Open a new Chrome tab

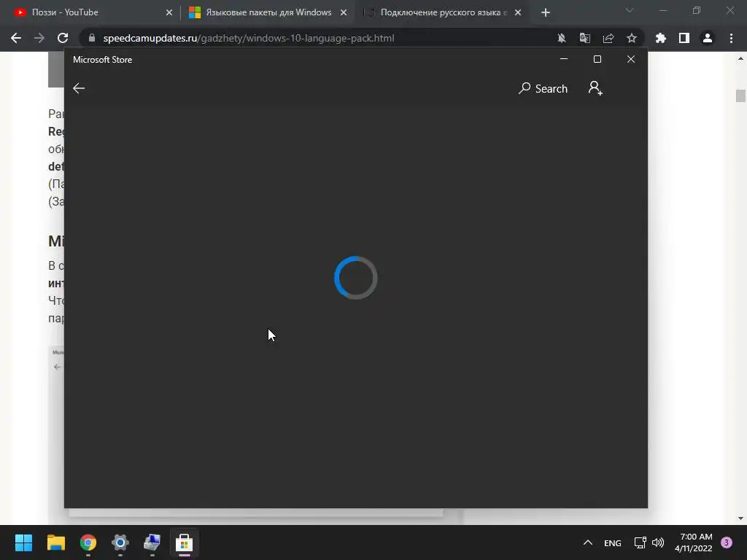(546, 12)
